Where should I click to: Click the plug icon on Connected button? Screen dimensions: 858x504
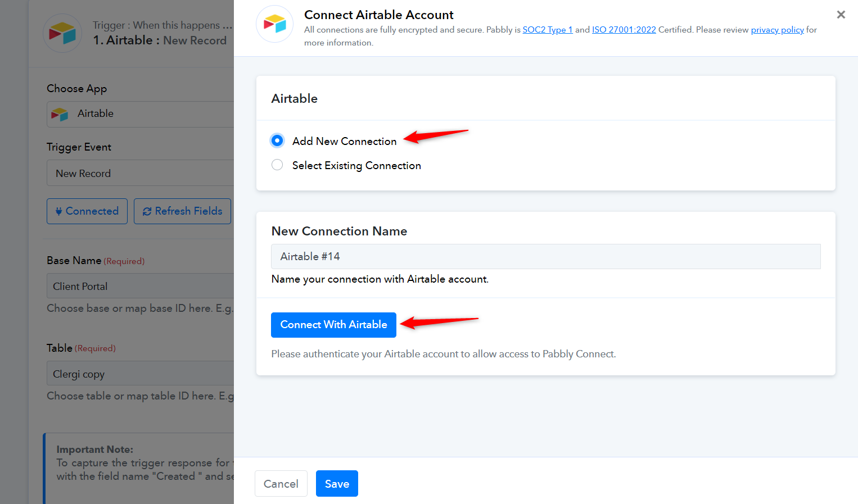58,211
